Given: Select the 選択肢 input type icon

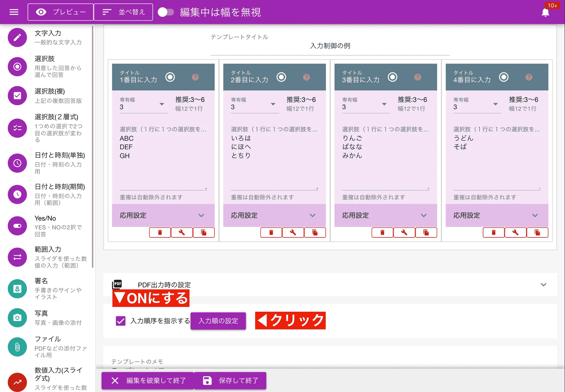Looking at the screenshot, I should click(17, 67).
